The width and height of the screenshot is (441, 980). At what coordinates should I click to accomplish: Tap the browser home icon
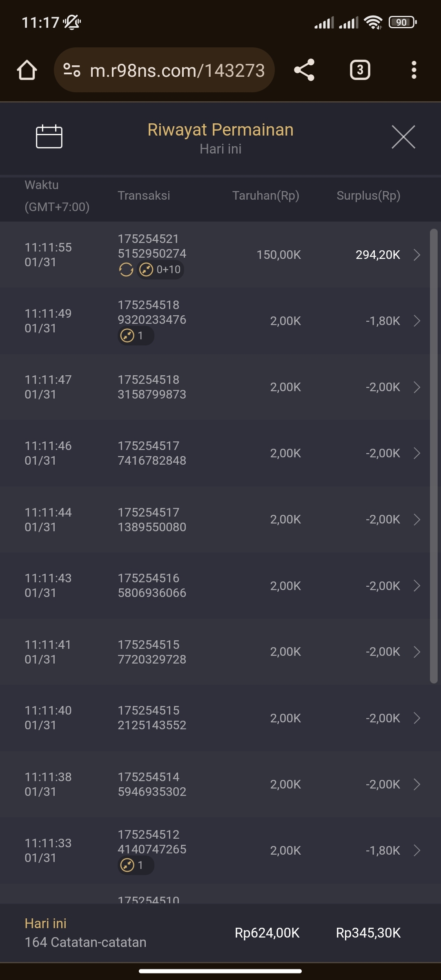click(x=27, y=70)
